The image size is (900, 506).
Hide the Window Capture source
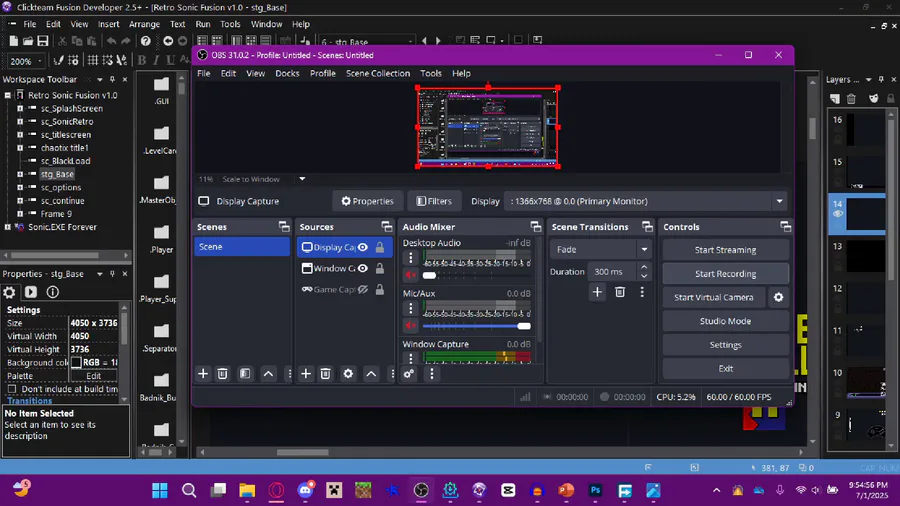point(363,268)
